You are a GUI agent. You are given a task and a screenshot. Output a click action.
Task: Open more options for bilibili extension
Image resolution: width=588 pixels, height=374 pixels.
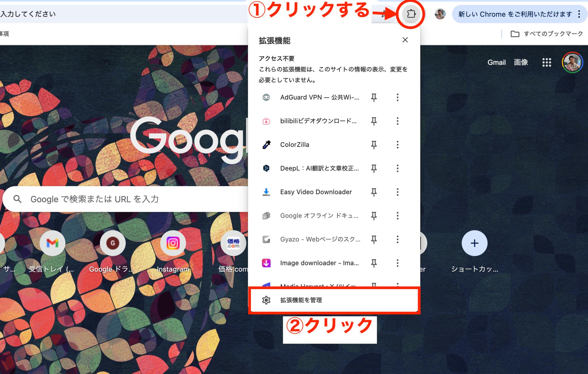click(398, 121)
